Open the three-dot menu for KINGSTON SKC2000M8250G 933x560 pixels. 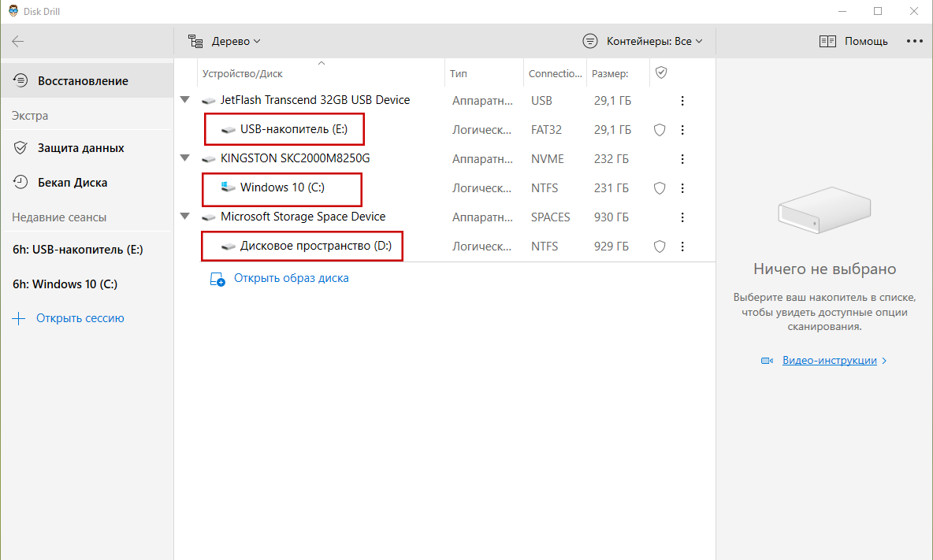click(x=682, y=159)
